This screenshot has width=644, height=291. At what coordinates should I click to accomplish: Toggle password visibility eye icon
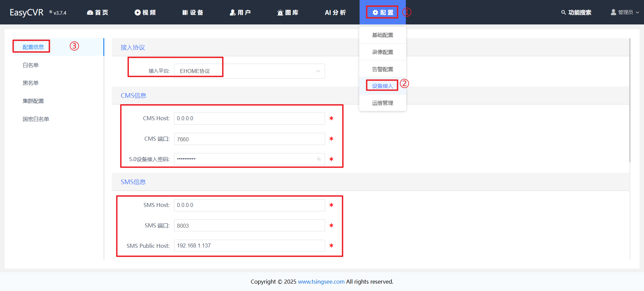pos(319,159)
